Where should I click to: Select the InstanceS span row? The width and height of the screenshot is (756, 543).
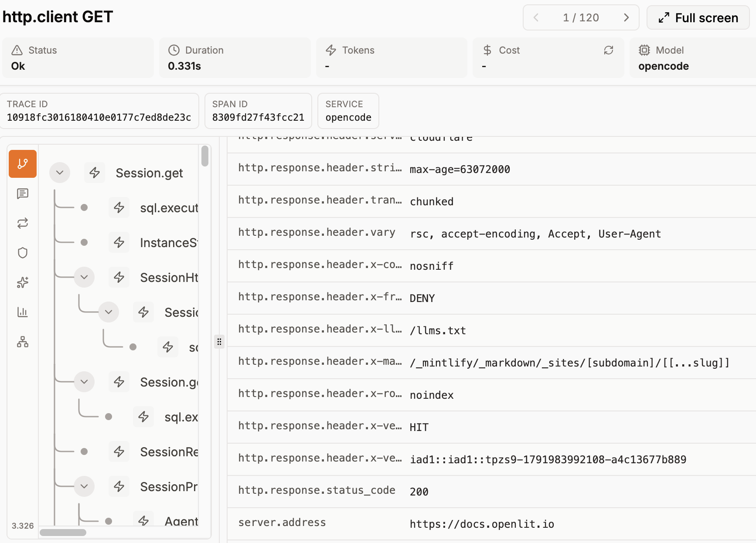pyautogui.click(x=169, y=243)
